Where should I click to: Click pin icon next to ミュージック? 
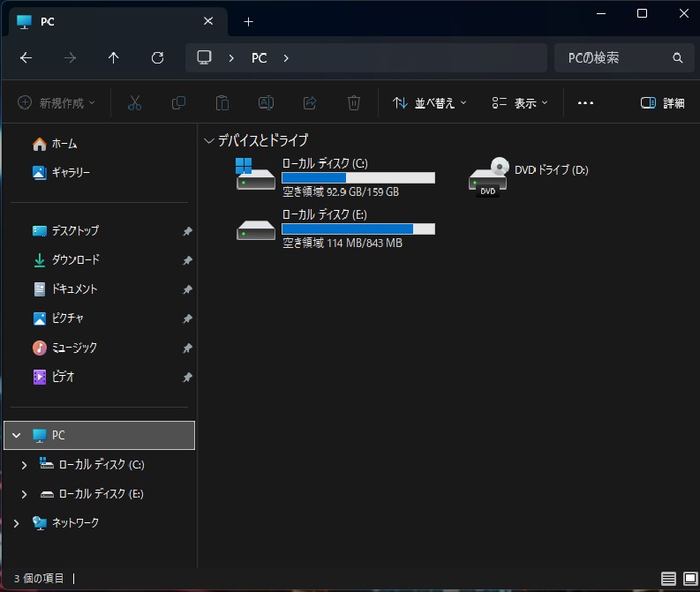coord(187,348)
